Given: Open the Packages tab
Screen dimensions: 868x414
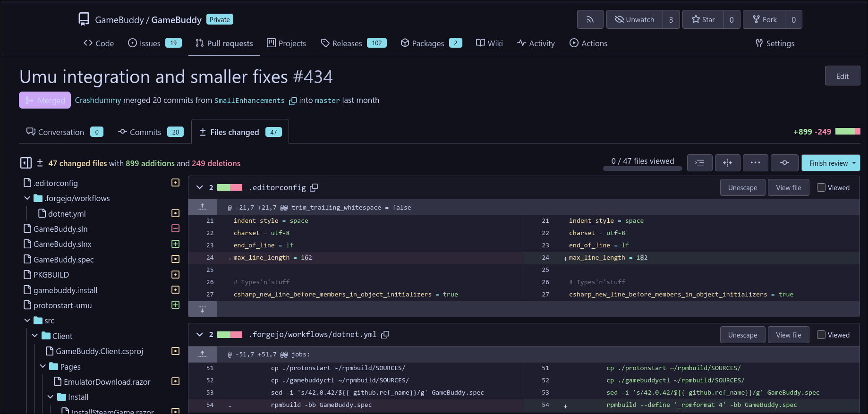Looking at the screenshot, I should coord(431,43).
